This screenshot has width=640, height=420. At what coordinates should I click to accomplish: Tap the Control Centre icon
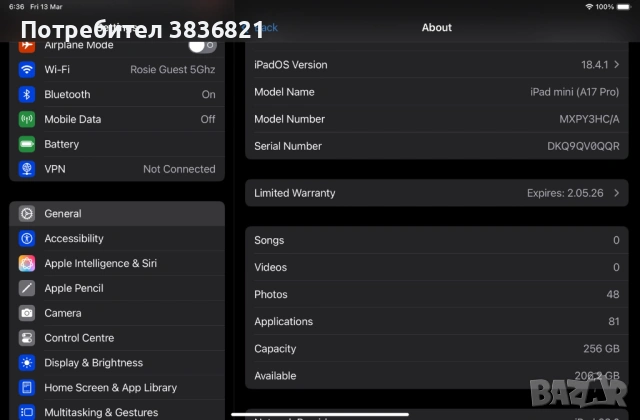point(27,338)
